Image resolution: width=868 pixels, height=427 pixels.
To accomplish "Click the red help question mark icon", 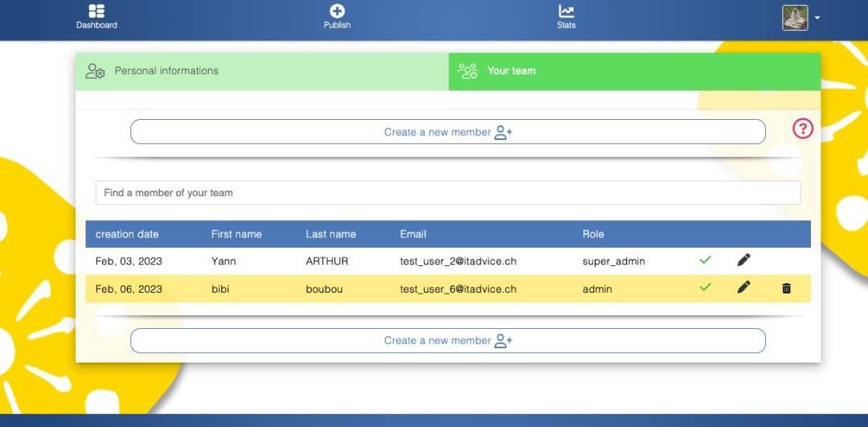I will (x=803, y=129).
